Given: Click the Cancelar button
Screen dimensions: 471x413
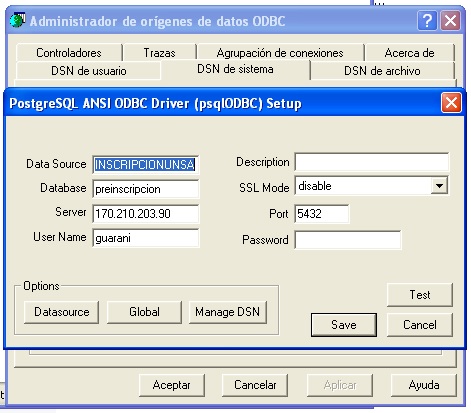Looking at the screenshot, I should click(x=255, y=385).
